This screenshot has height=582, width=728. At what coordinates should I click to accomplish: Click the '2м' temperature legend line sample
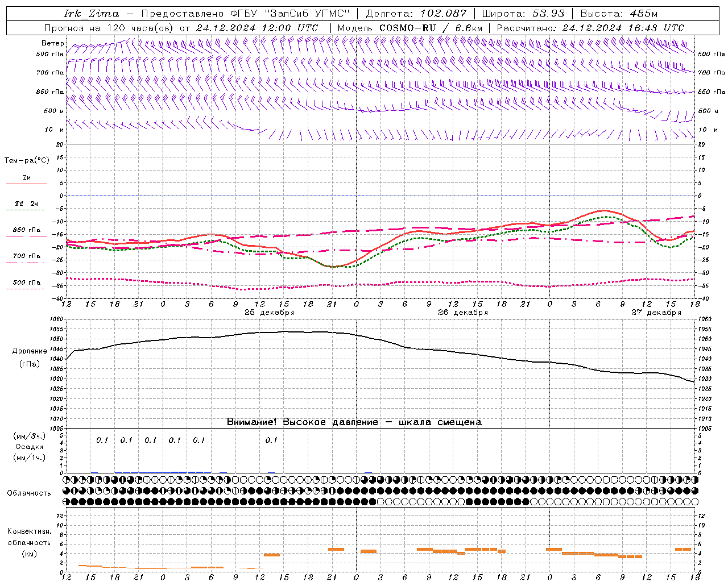click(x=26, y=184)
